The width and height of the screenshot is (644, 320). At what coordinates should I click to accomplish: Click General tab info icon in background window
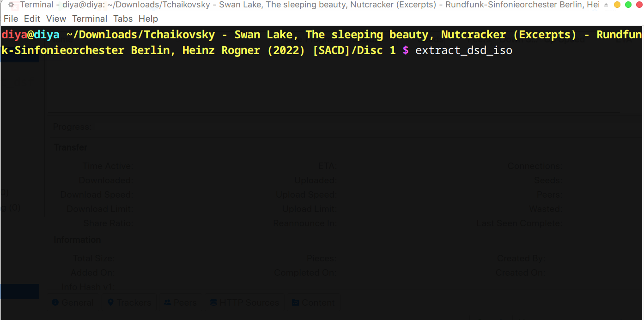(x=55, y=303)
